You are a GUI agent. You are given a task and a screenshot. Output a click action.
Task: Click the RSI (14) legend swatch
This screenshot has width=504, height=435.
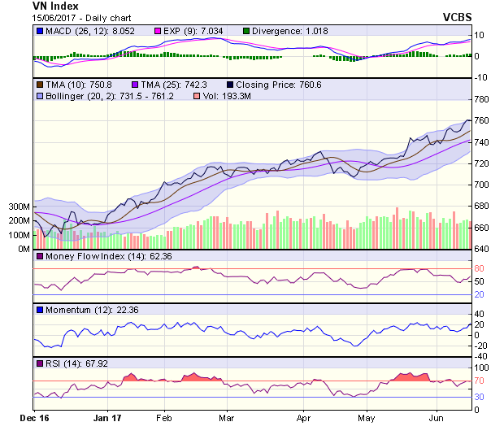pos(40,363)
